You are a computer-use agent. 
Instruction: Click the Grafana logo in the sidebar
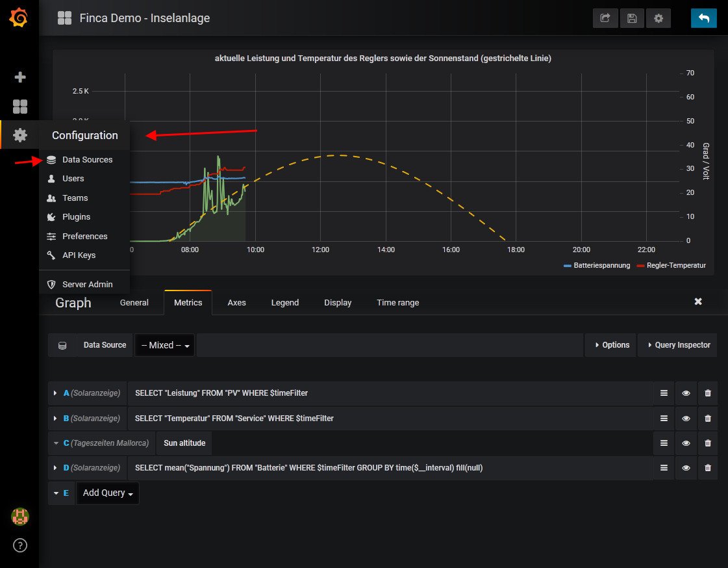19,19
